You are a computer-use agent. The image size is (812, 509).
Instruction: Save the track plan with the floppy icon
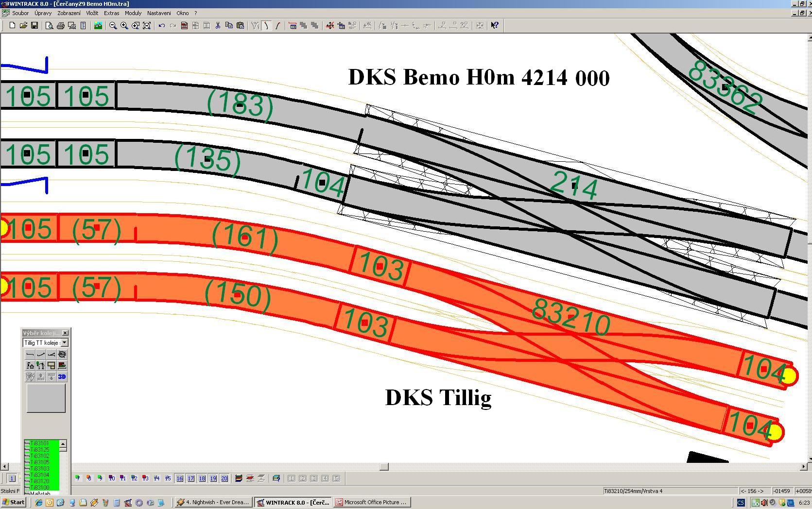tap(34, 26)
